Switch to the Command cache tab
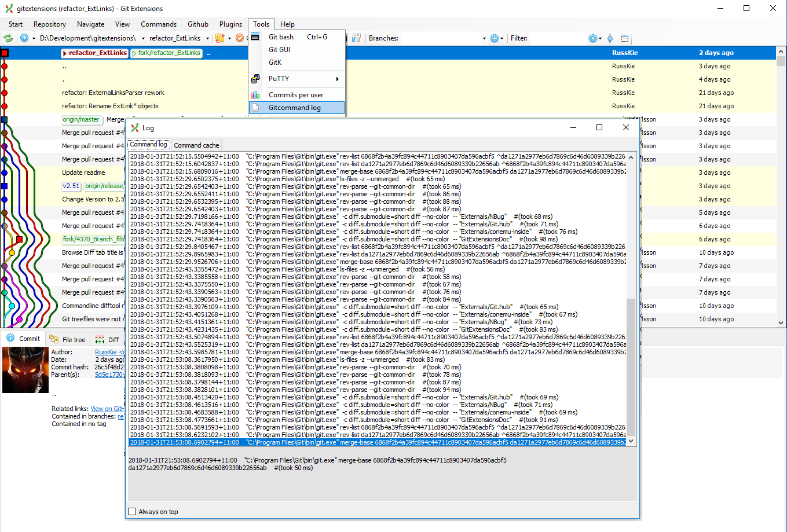 pyautogui.click(x=196, y=144)
